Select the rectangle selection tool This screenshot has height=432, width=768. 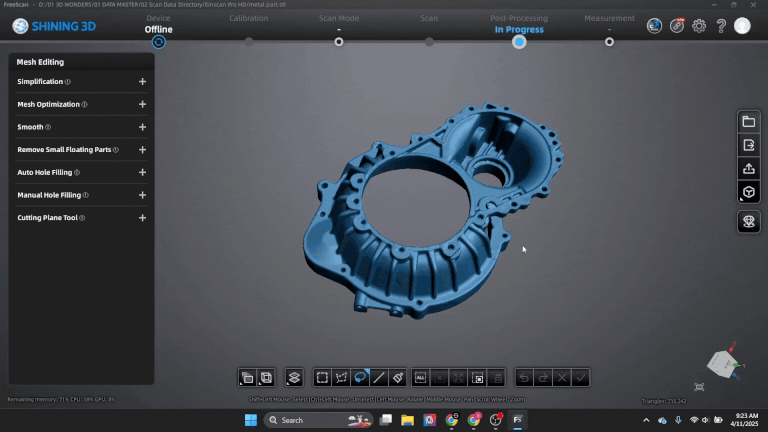tap(323, 378)
